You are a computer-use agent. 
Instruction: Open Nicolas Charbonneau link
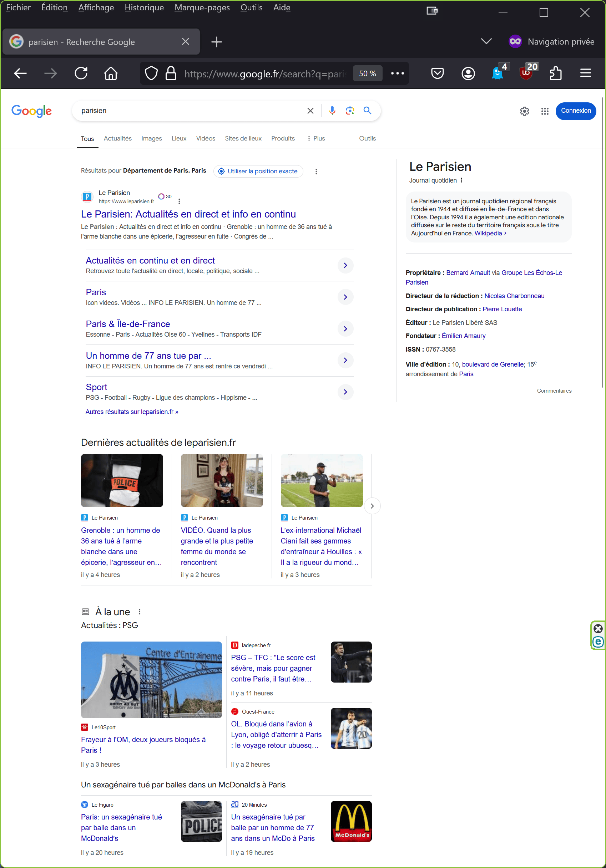click(x=514, y=296)
